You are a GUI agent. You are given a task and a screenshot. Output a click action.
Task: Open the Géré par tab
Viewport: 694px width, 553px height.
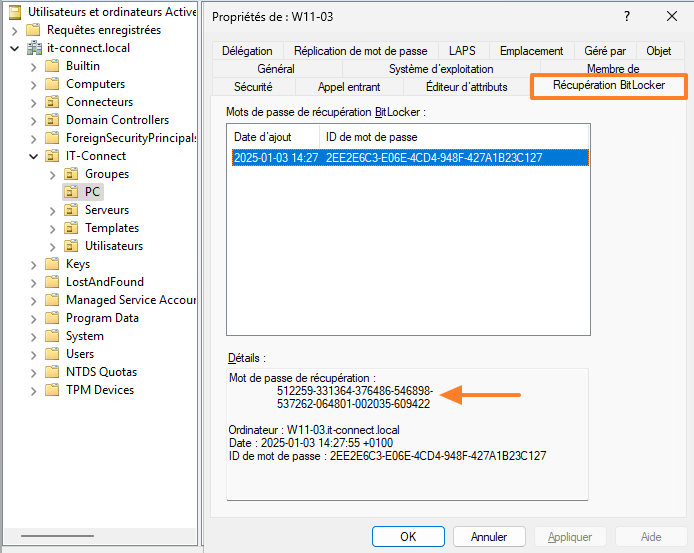(x=605, y=51)
